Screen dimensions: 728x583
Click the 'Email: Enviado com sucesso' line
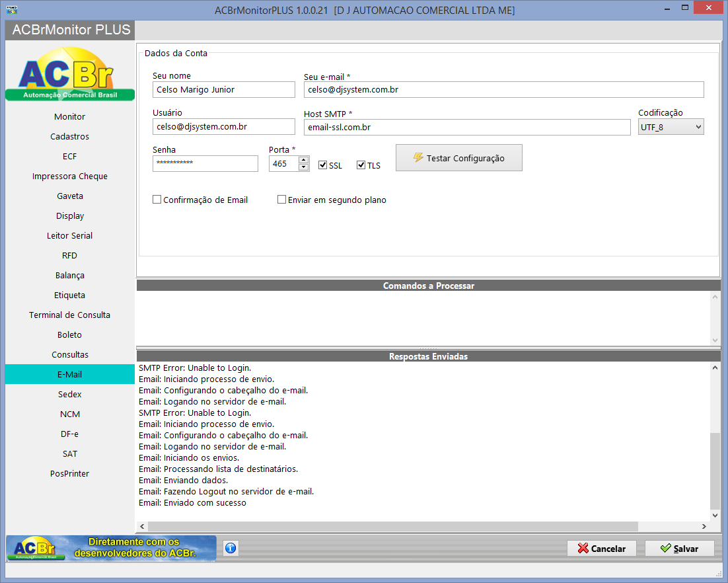[193, 502]
